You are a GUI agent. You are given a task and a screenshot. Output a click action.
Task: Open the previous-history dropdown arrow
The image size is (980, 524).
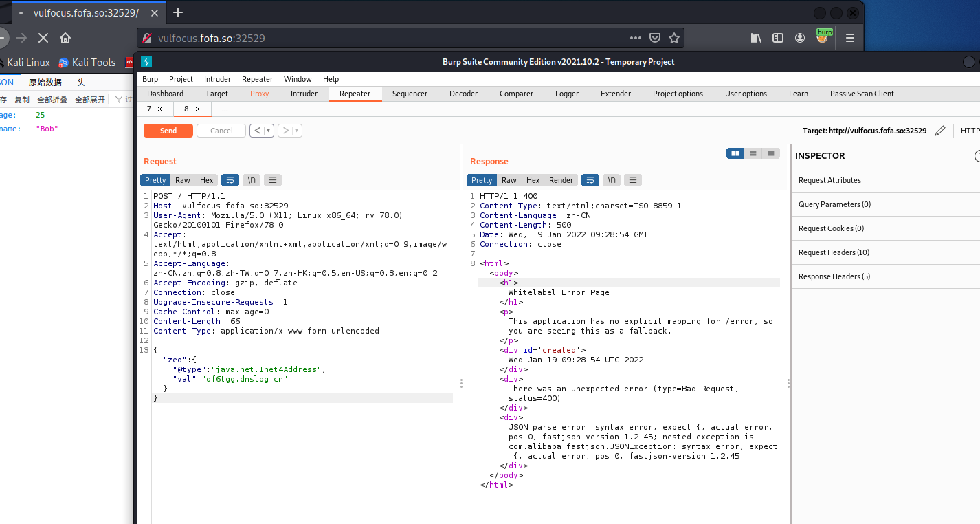(x=269, y=131)
